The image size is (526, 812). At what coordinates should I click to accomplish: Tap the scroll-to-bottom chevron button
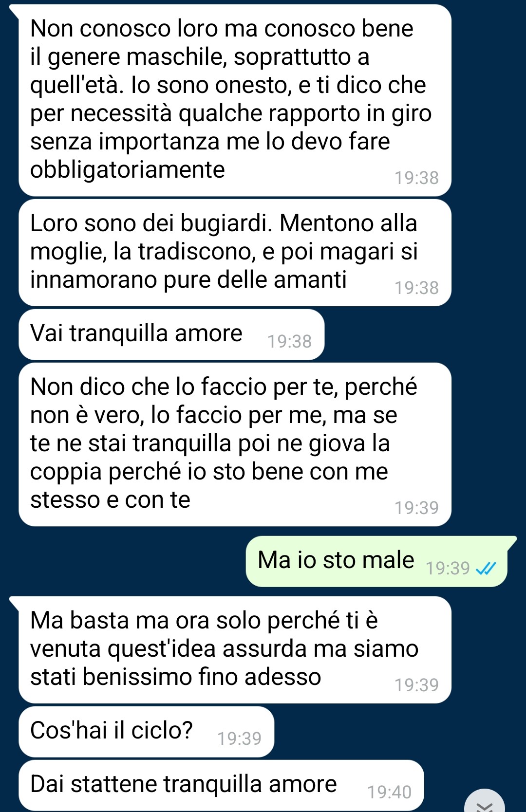485,802
